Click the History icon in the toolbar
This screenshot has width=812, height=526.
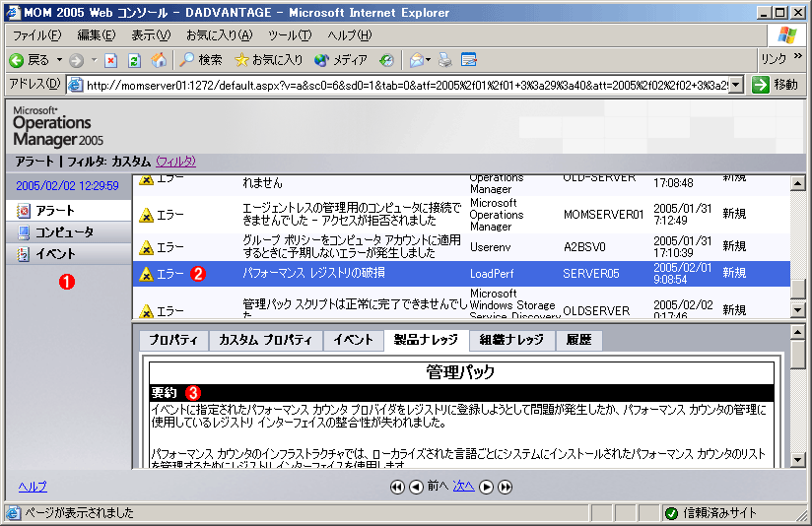point(386,60)
